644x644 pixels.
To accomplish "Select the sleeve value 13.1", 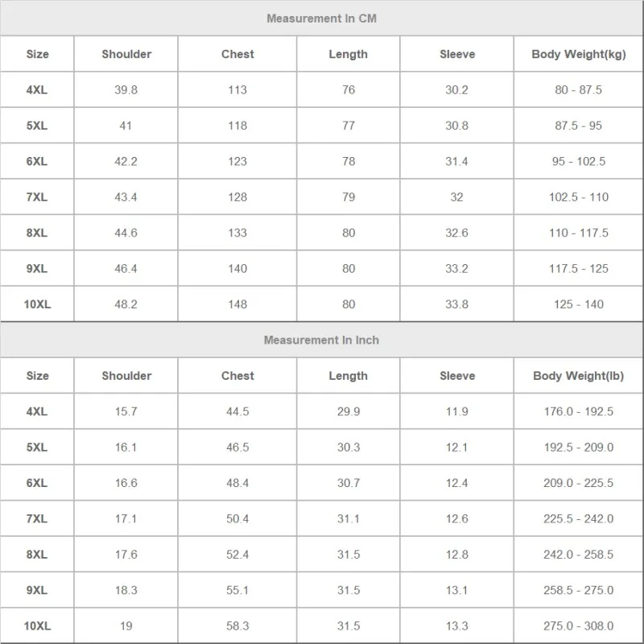I will [456, 590].
